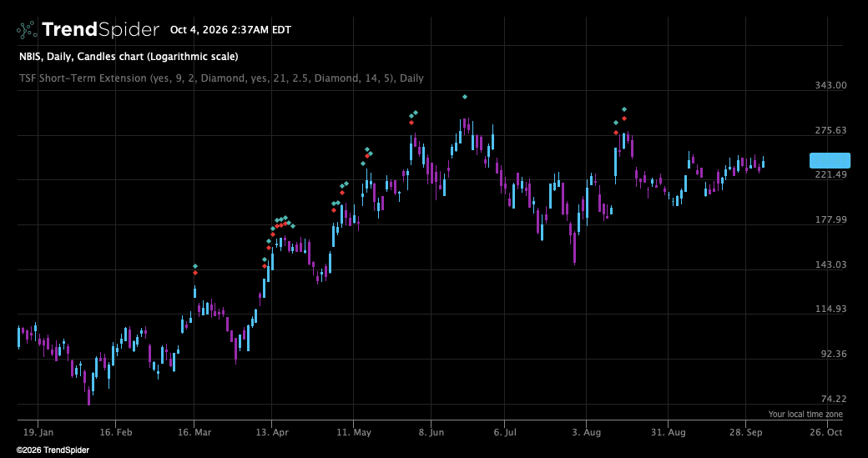The height and width of the screenshot is (458, 868).
Task: Click the 16. Feb date label
Action: 116,432
